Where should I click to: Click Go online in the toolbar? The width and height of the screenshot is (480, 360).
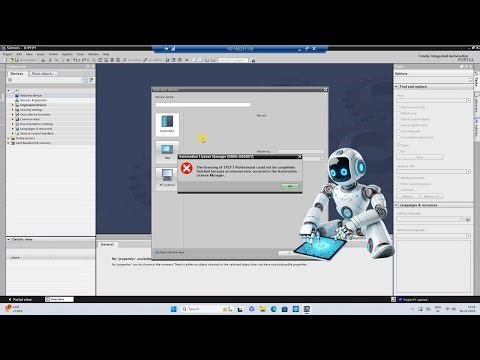tap(132, 60)
